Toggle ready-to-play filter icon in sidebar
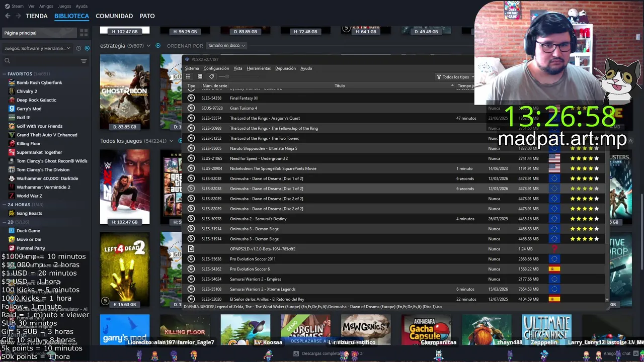 tap(87, 48)
